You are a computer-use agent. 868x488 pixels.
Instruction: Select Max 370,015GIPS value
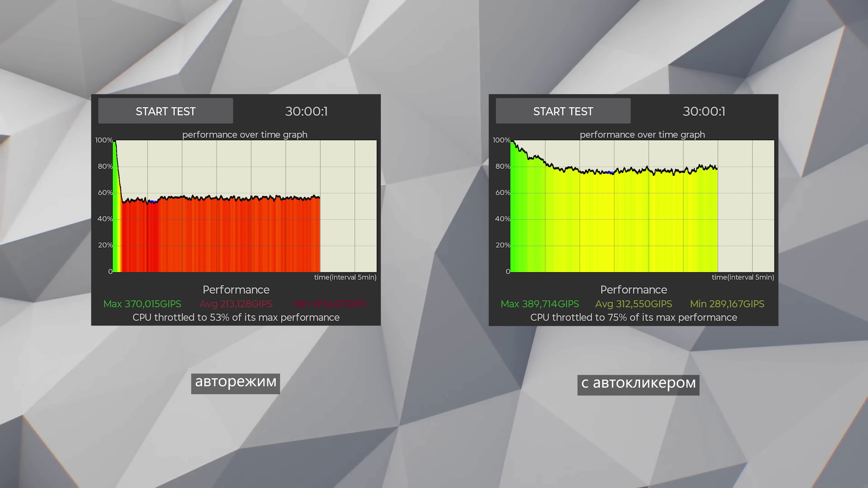(142, 304)
